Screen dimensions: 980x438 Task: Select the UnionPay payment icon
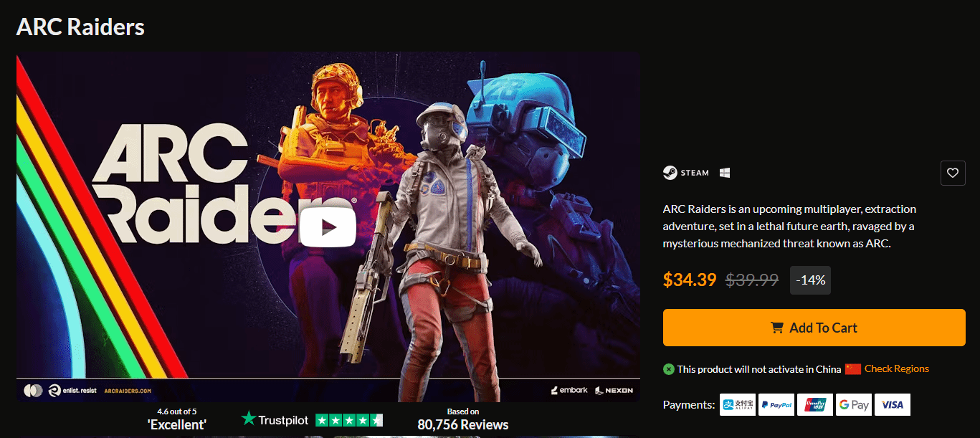pyautogui.click(x=815, y=404)
